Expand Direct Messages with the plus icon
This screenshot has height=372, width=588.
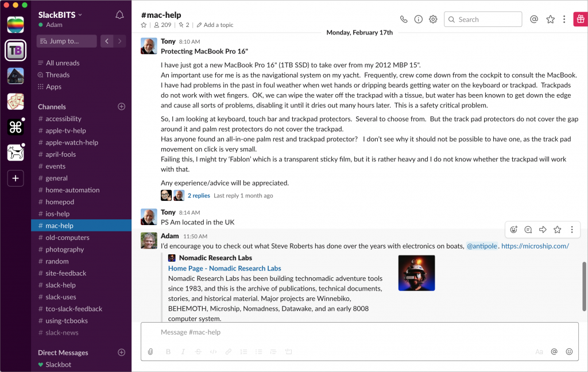[x=121, y=352]
